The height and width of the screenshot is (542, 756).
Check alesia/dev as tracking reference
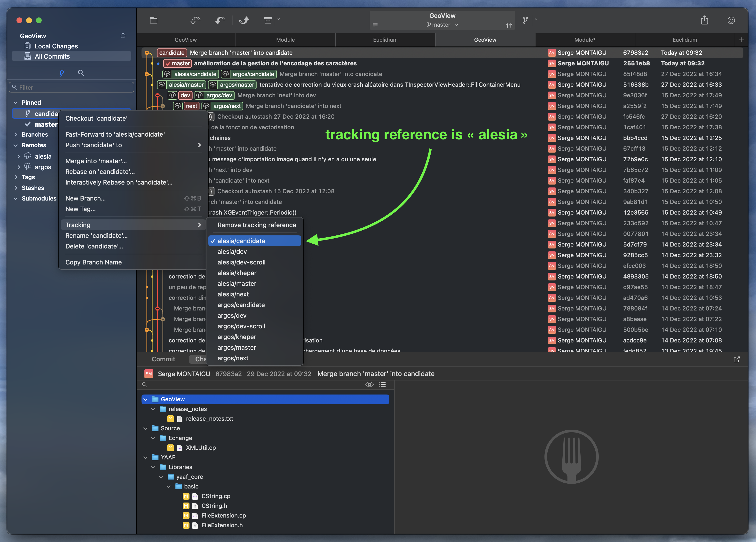232,252
